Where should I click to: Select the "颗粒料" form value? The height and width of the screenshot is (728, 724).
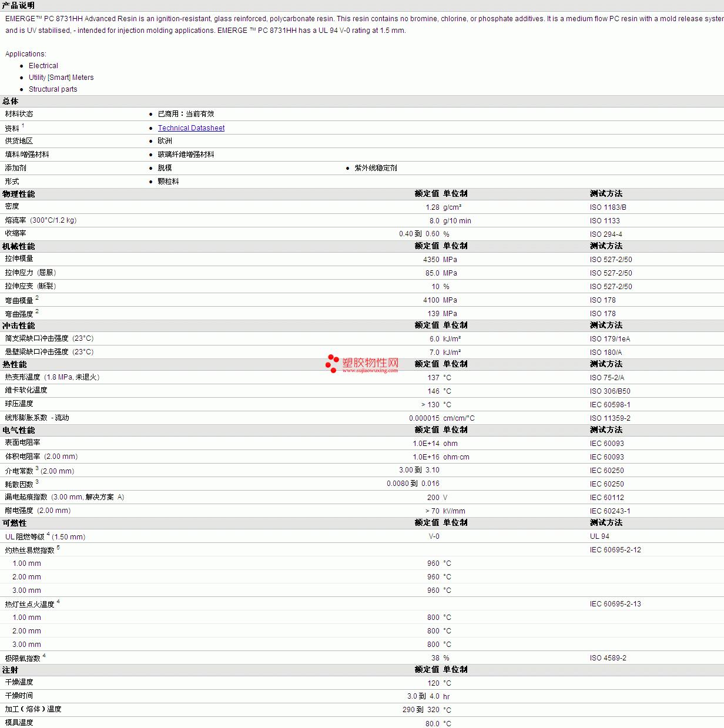(169, 182)
